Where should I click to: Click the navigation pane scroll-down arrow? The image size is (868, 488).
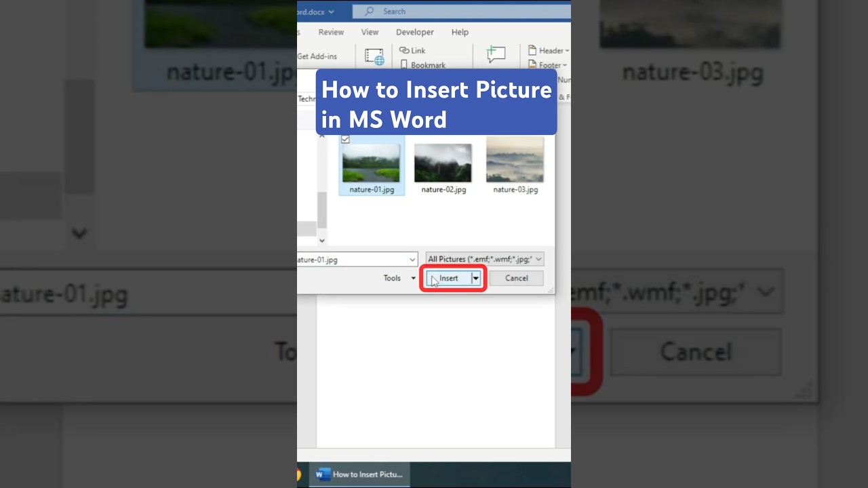coord(322,241)
